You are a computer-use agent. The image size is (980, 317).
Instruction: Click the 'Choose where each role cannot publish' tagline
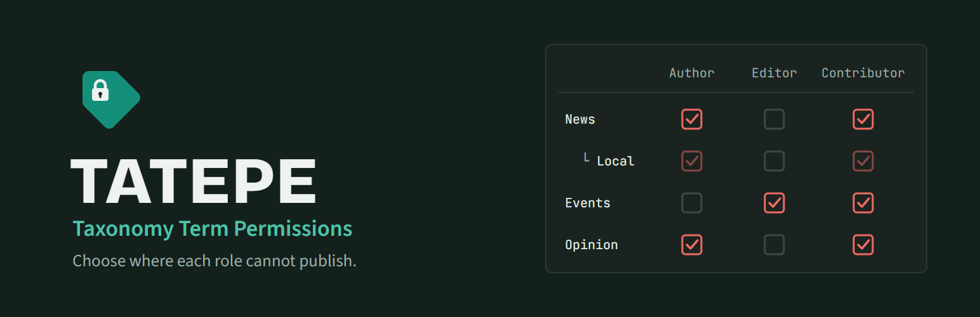tap(215, 261)
